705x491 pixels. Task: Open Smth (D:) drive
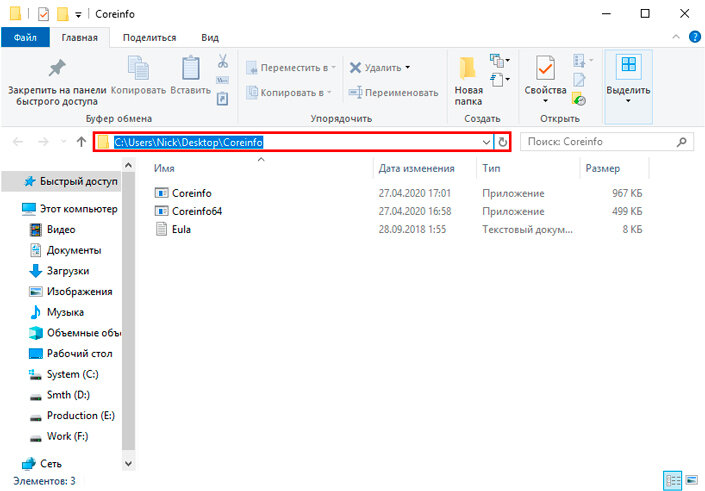coord(62,395)
